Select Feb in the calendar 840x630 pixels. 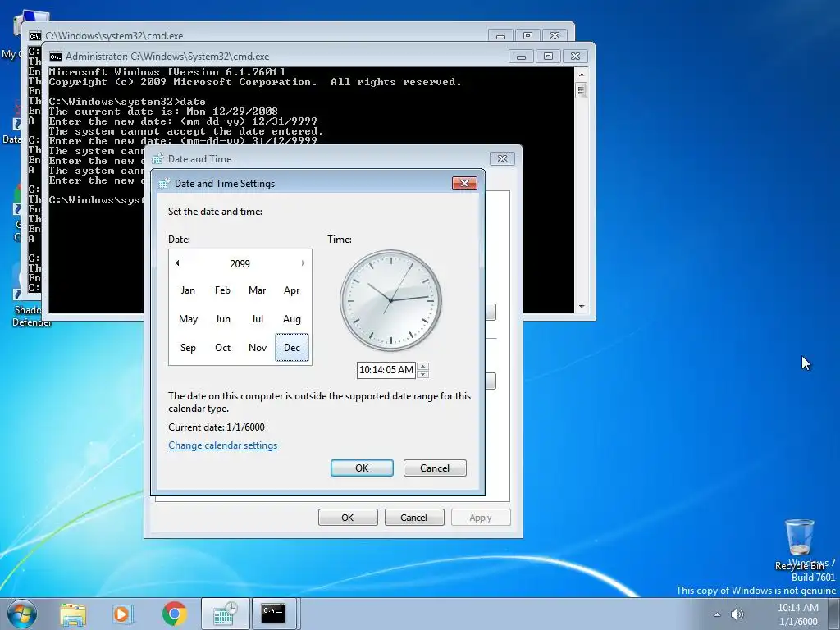coord(222,290)
